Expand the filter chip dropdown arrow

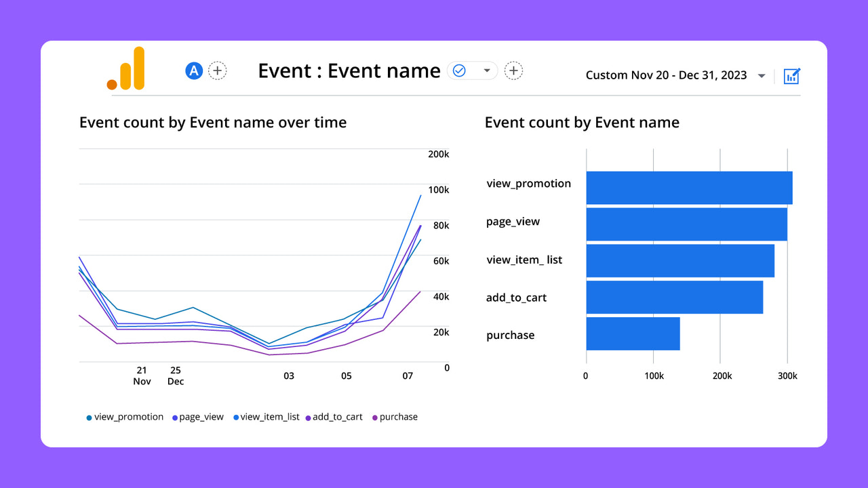(486, 70)
